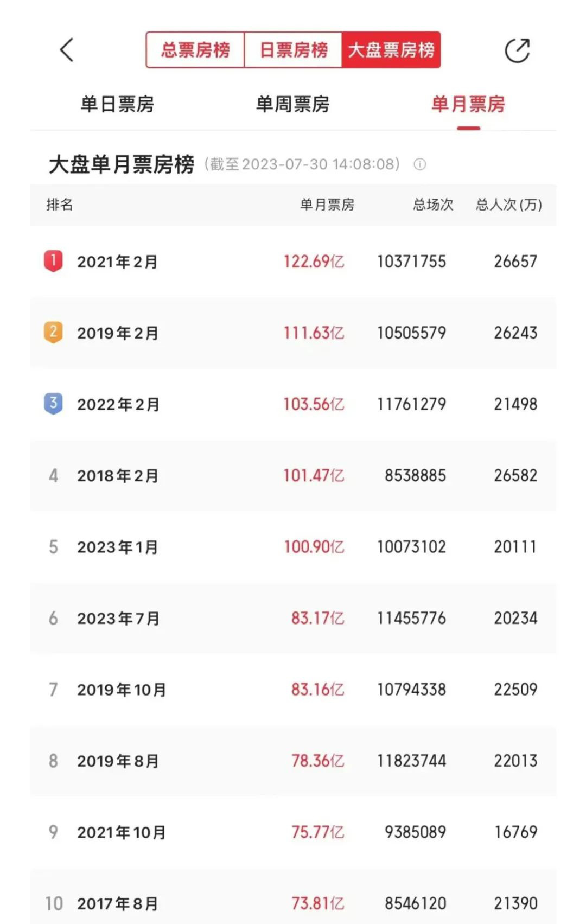Tap the info icon beside timestamp
586x924 pixels.
[420, 164]
